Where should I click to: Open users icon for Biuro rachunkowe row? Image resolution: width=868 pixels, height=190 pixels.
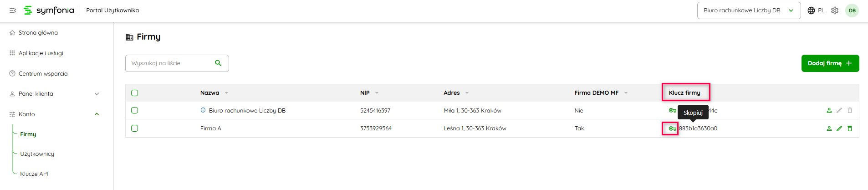(x=829, y=110)
